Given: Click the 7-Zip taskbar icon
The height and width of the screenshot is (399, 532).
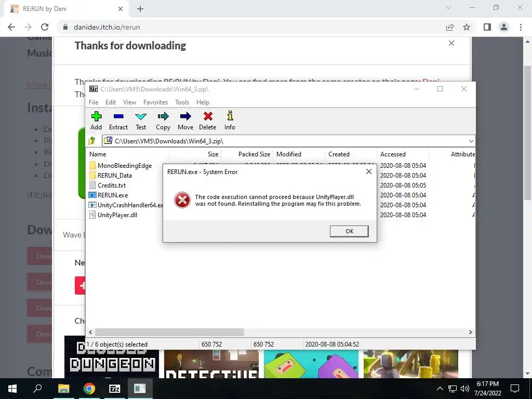Looking at the screenshot, I should coord(115,389).
